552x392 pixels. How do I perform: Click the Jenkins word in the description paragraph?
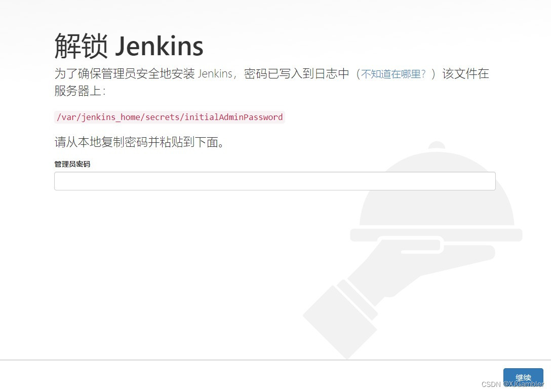point(215,73)
